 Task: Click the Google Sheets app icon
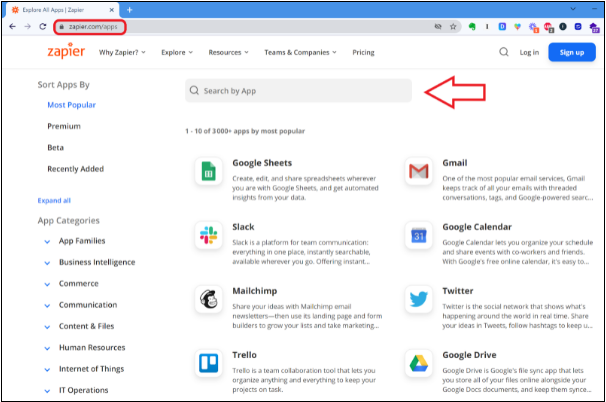pyautogui.click(x=209, y=172)
